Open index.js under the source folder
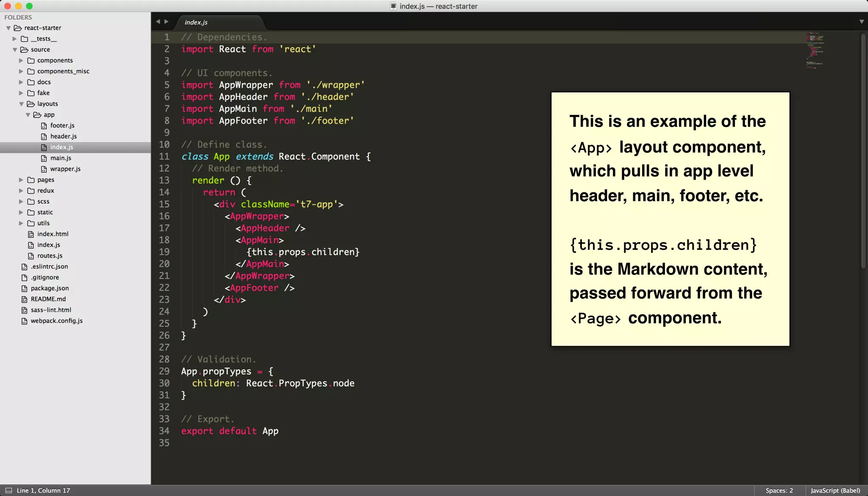The image size is (868, 496). pos(49,245)
